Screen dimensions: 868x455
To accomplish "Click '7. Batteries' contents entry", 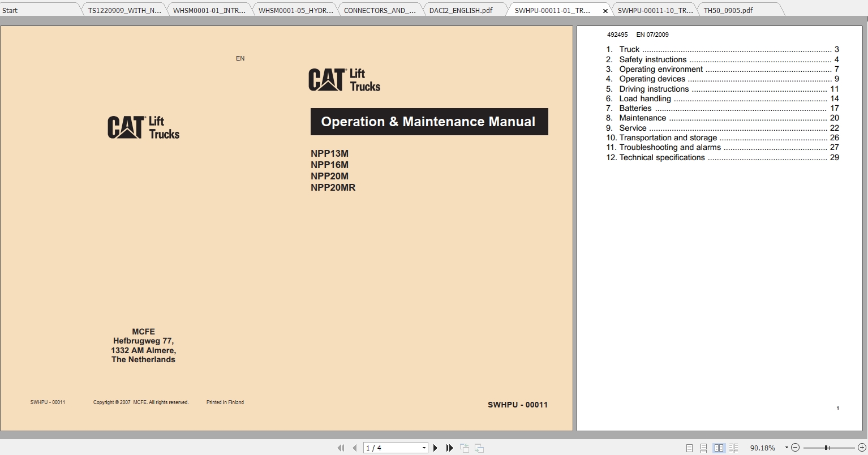I will 723,108.
